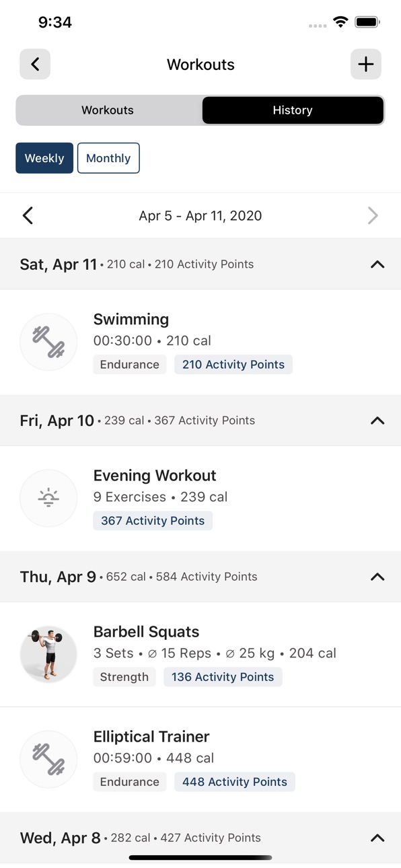Open the Apr 5 - Apr 11, 2020 date range
The height and width of the screenshot is (868, 401).
pos(200,215)
